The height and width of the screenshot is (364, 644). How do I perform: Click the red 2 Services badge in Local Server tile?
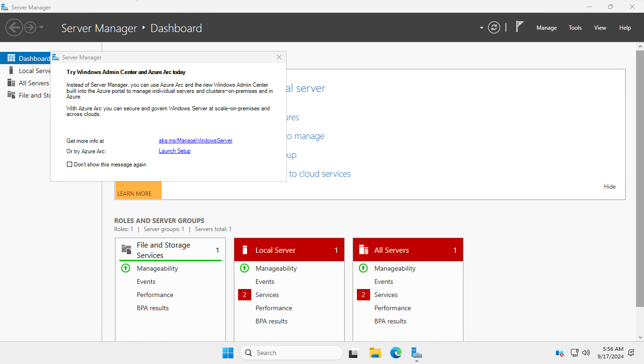[245, 295]
